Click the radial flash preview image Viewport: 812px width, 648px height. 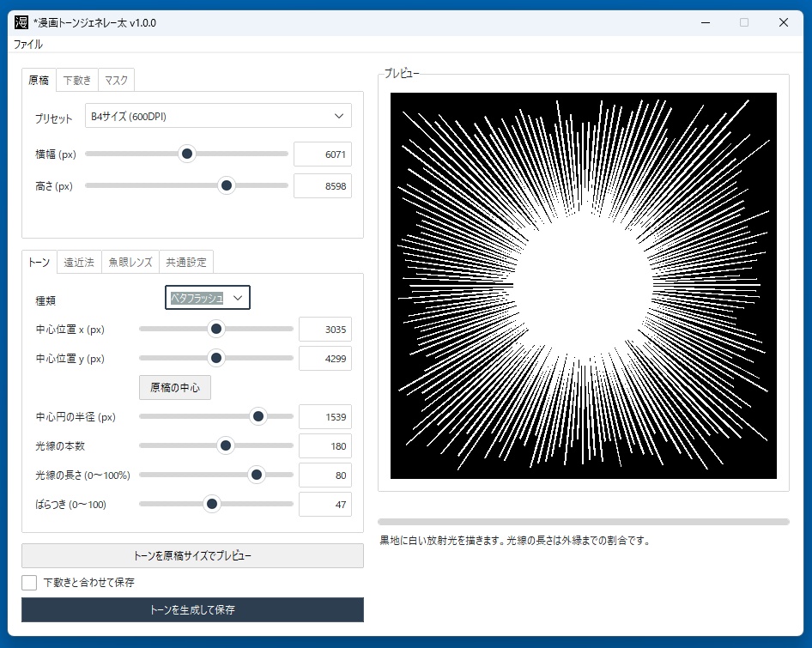pyautogui.click(x=584, y=286)
